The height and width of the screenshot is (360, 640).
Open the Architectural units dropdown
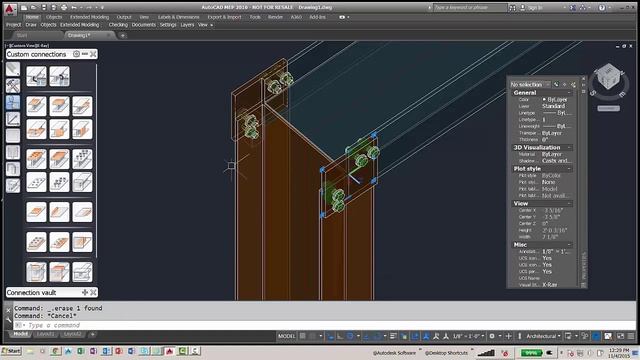pos(543,336)
